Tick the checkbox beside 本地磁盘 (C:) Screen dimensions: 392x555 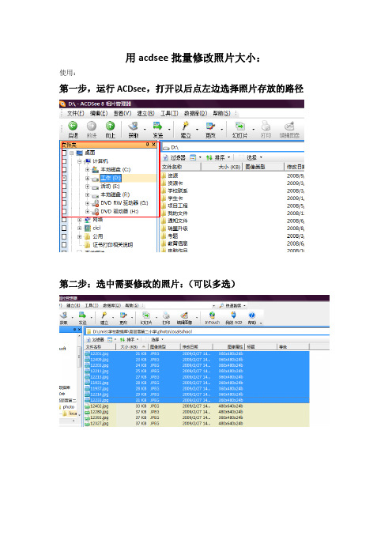(64, 169)
